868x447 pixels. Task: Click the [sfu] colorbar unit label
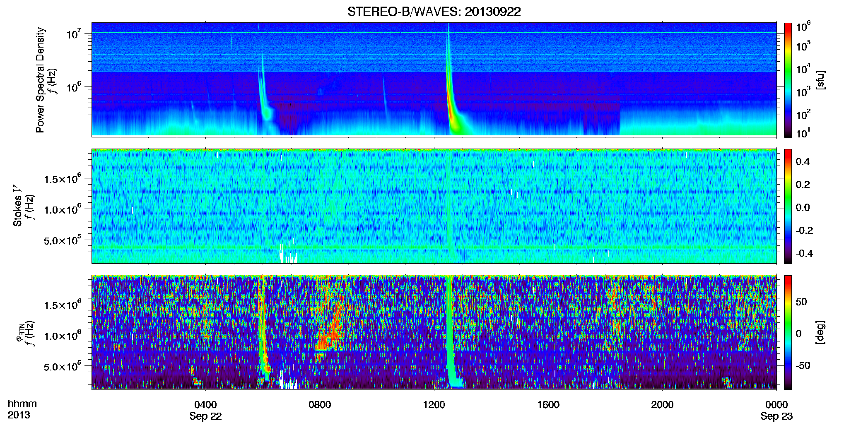(820, 80)
